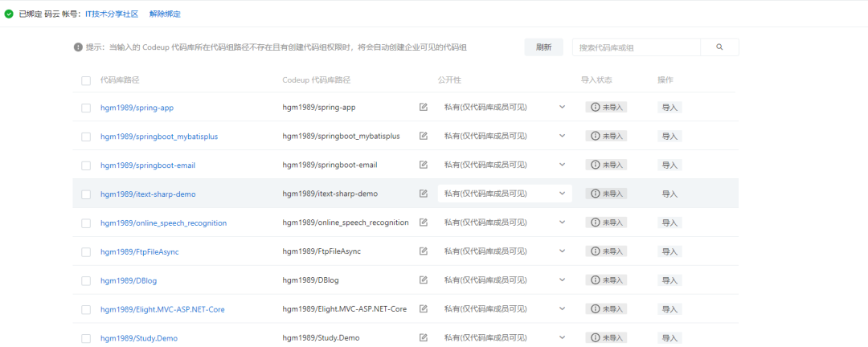
Task: Edit Codeup path for springboot_mybatisplus
Action: 424,136
